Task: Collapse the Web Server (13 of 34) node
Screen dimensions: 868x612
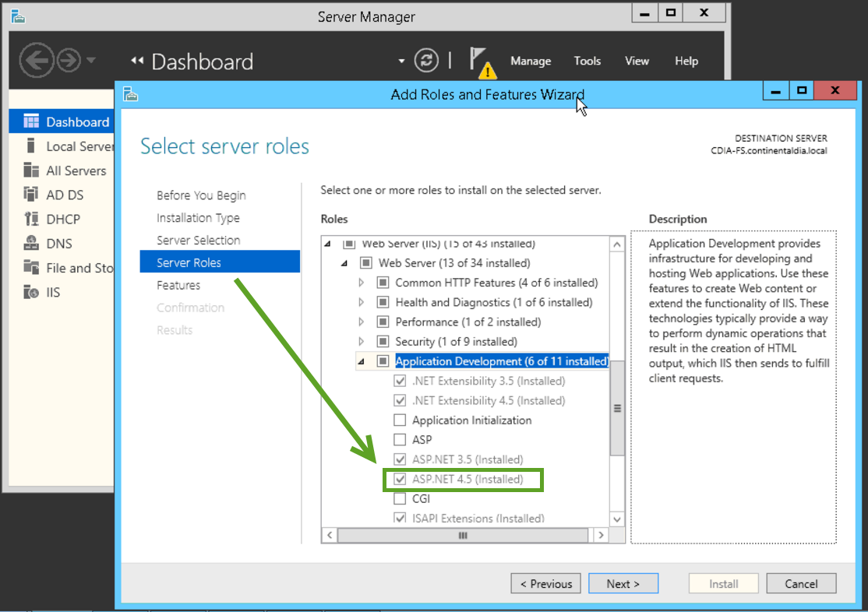Action: click(344, 263)
